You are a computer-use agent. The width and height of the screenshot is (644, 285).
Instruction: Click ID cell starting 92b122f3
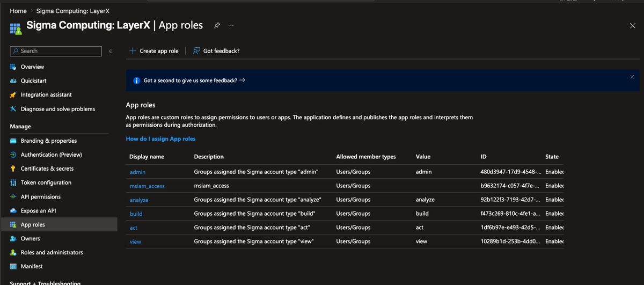(511, 200)
